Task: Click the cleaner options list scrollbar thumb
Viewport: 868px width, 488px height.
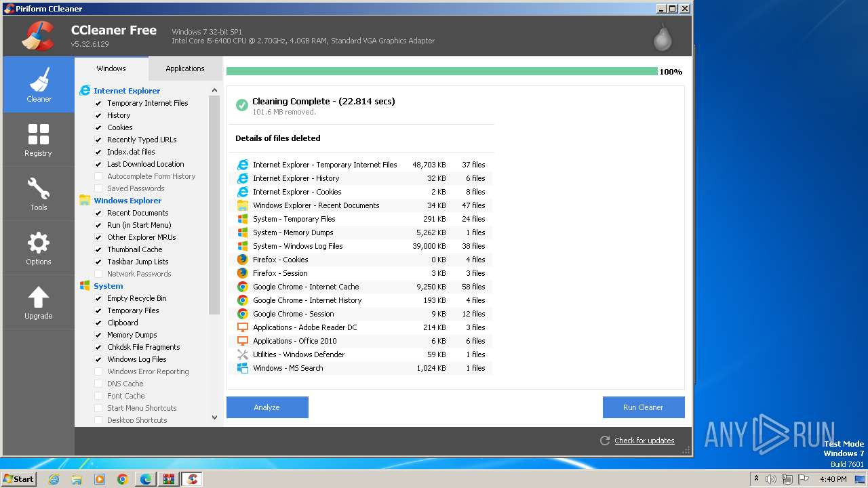Action: pyautogui.click(x=215, y=205)
